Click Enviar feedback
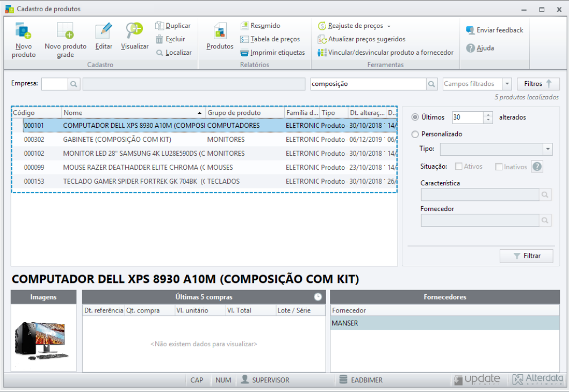This screenshot has width=569, height=392. (495, 30)
